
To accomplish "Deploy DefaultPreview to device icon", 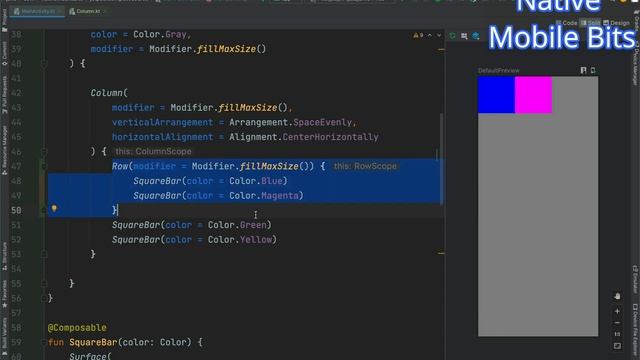I will tap(593, 70).
